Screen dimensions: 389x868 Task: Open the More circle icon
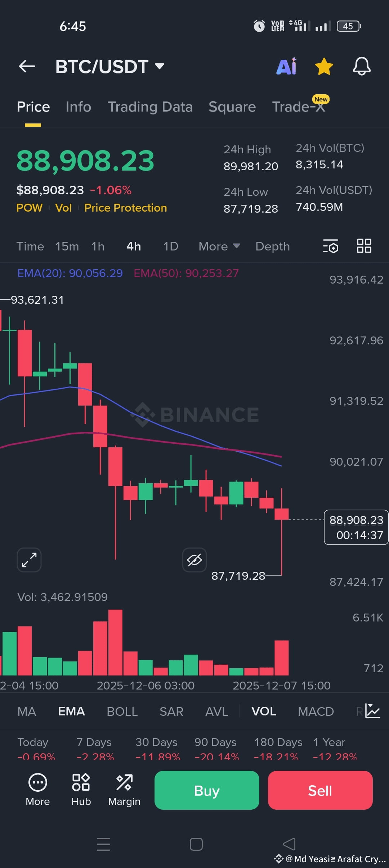click(37, 790)
